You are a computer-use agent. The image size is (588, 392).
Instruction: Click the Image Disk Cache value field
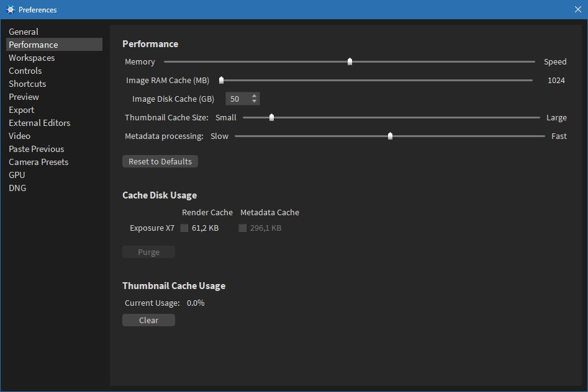(x=238, y=99)
